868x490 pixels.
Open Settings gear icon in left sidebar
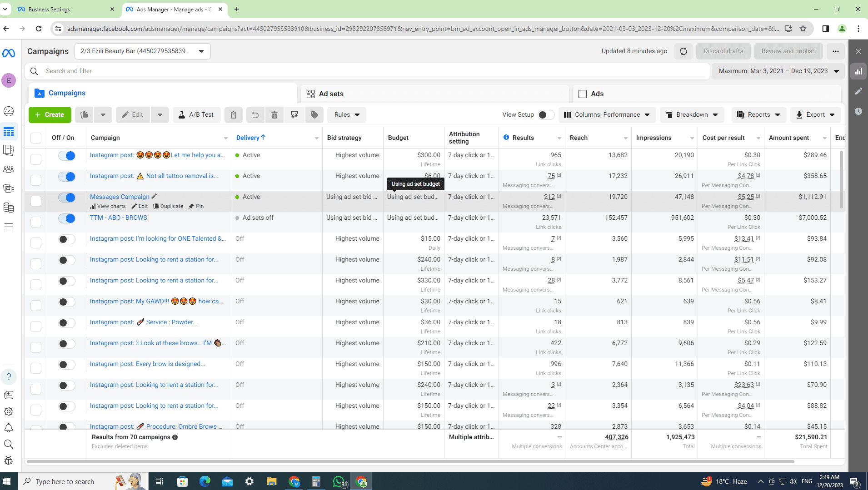[x=9, y=411]
